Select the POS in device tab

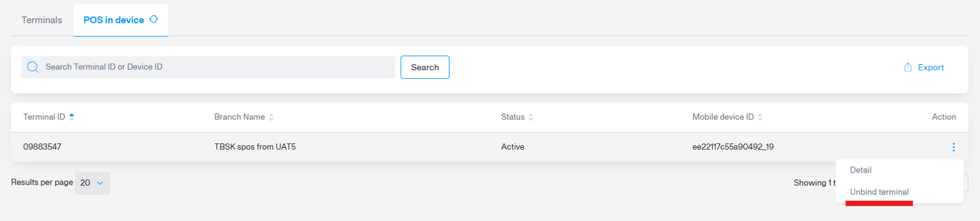pos(114,20)
